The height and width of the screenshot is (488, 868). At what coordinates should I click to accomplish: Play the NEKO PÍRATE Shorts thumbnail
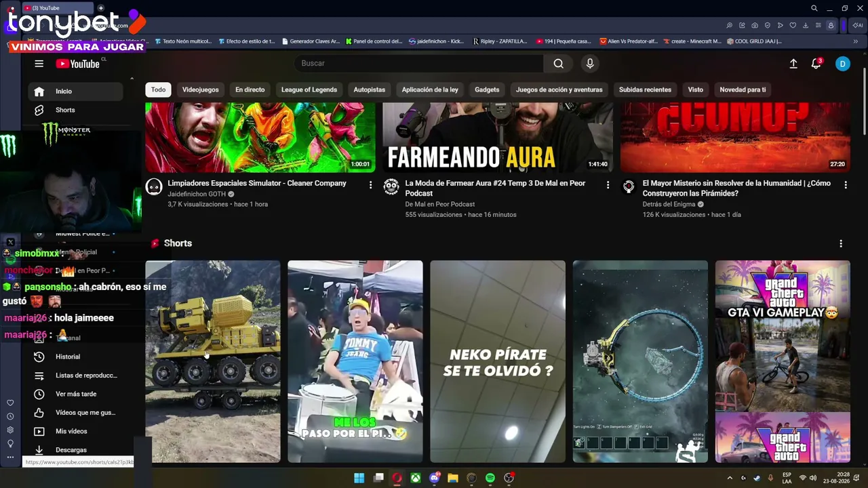(498, 361)
